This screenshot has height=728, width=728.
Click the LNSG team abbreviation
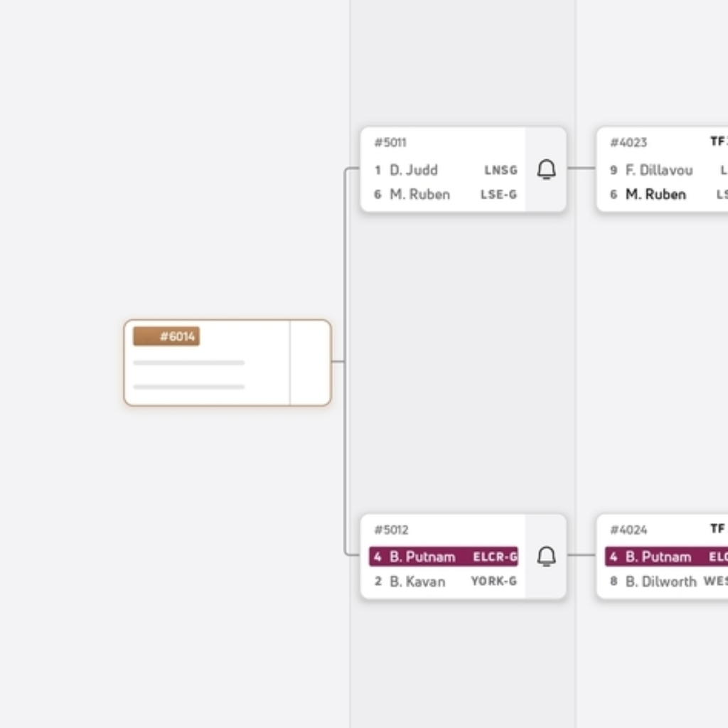(500, 171)
